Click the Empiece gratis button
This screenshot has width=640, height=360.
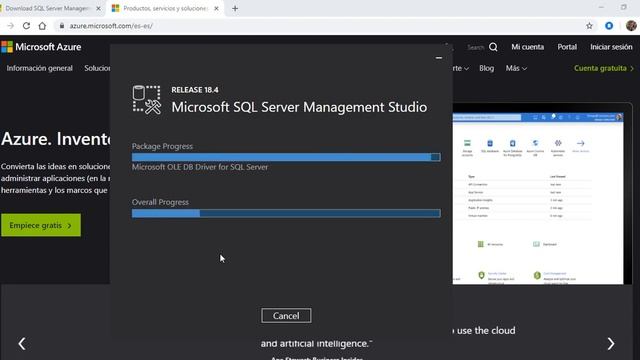point(41,225)
